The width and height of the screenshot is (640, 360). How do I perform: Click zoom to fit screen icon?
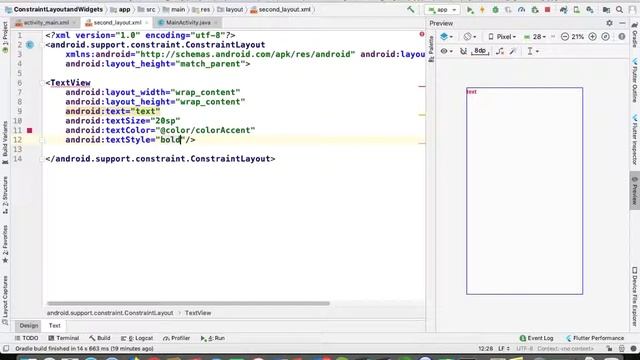coord(606,37)
